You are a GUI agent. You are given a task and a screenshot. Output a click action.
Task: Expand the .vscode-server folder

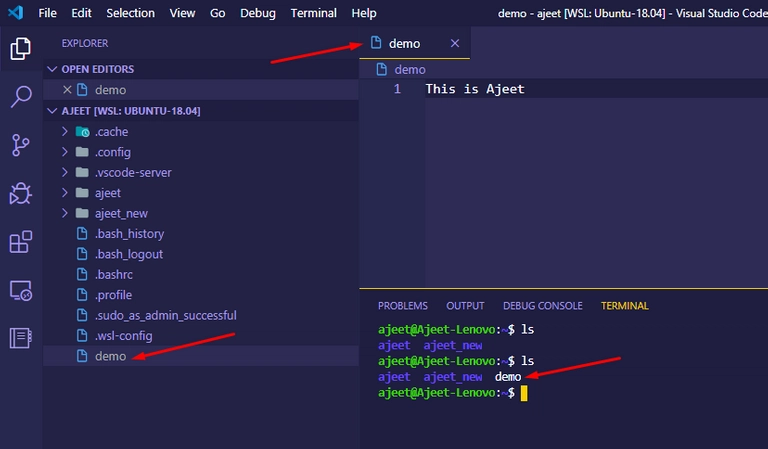(x=65, y=172)
